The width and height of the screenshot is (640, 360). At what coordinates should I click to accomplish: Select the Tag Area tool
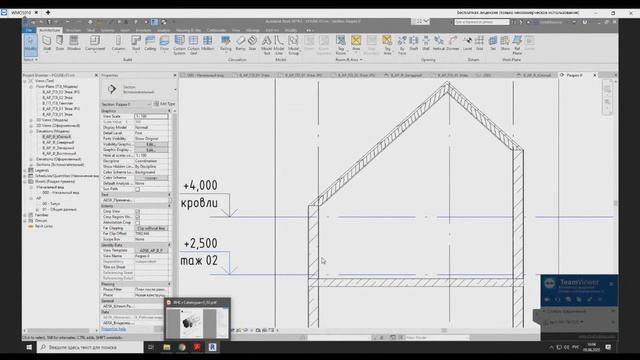[387, 45]
